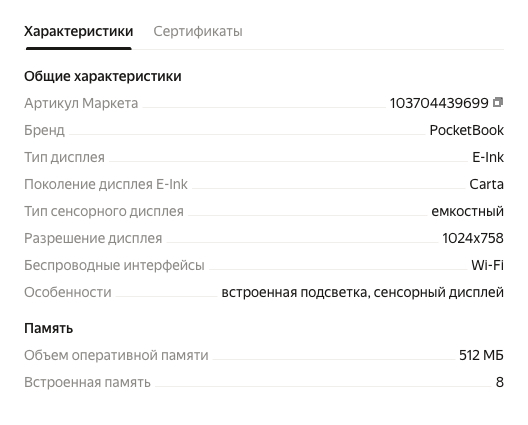The height and width of the screenshot is (425, 528).
Task: Click the E-Ink display type value
Action: click(488, 157)
